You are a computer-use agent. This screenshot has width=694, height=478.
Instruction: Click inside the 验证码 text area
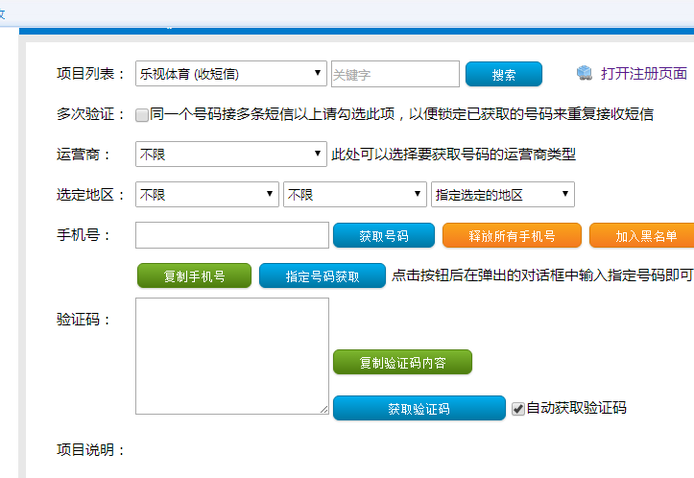tap(232, 355)
